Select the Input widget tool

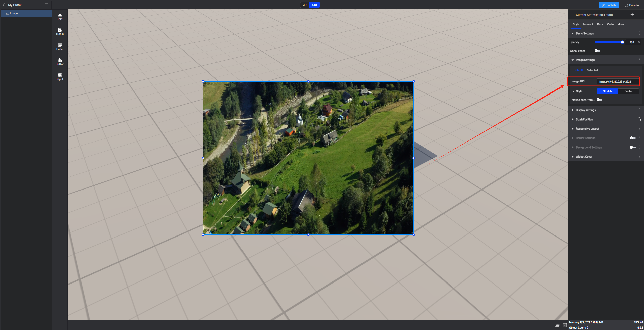60,77
